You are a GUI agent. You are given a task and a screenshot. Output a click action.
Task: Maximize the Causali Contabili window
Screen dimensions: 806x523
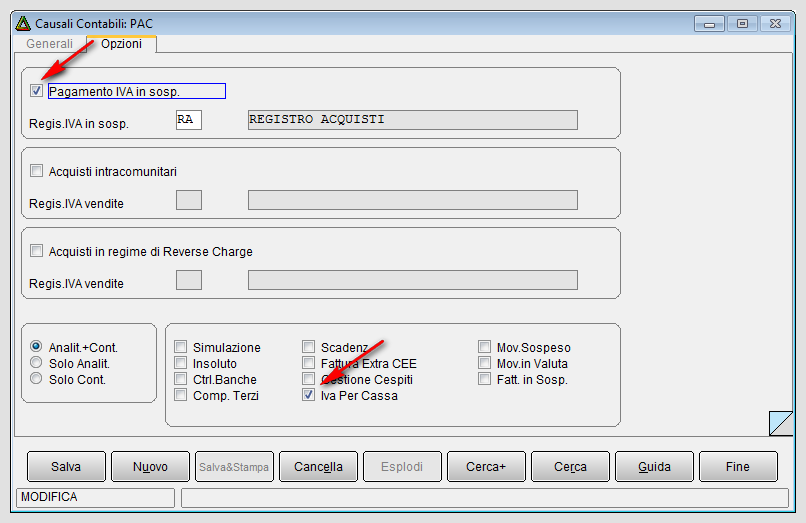(742, 24)
